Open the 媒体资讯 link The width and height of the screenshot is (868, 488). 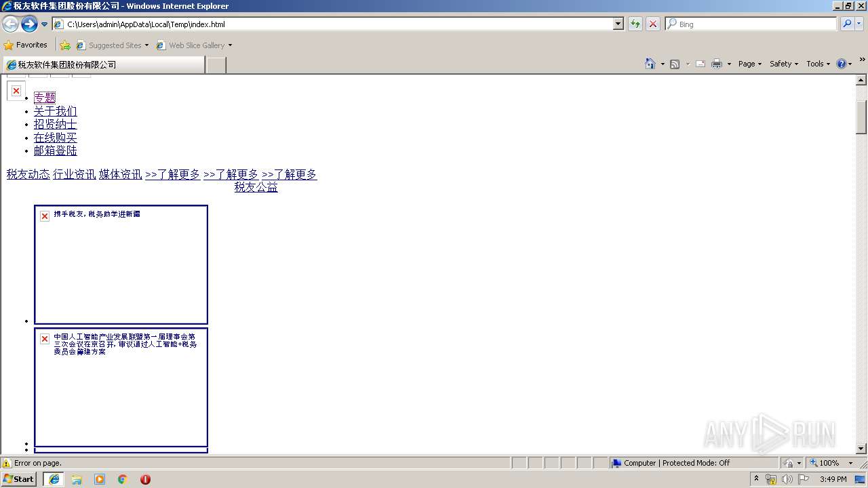pos(121,174)
